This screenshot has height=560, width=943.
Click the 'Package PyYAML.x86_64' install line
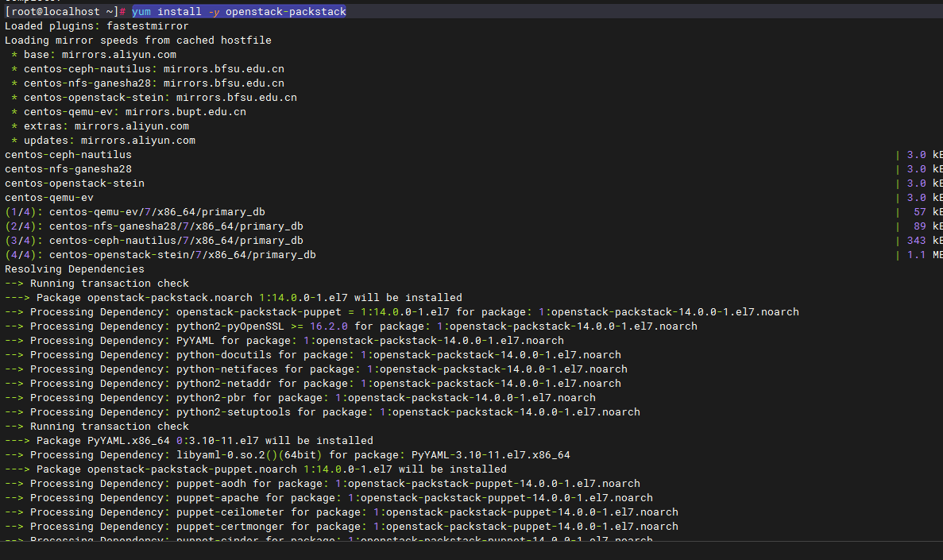(189, 441)
